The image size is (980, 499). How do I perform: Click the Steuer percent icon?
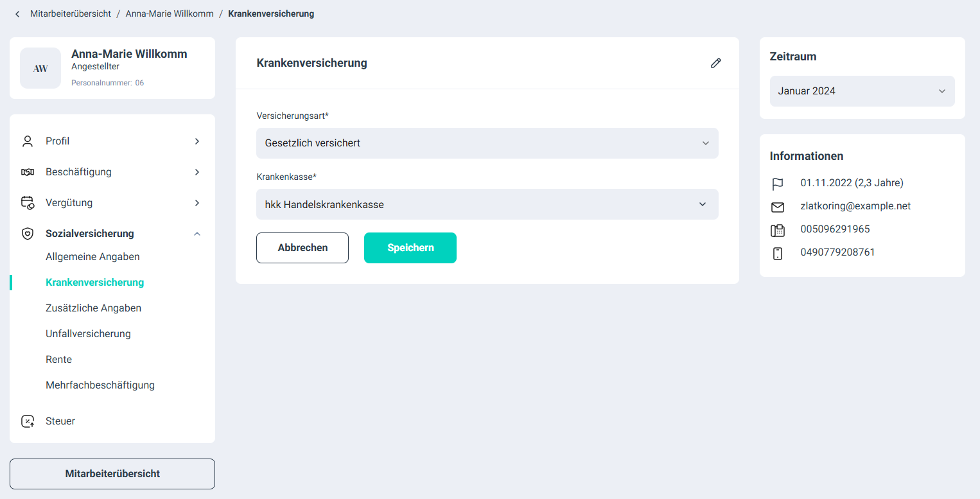pyautogui.click(x=28, y=421)
